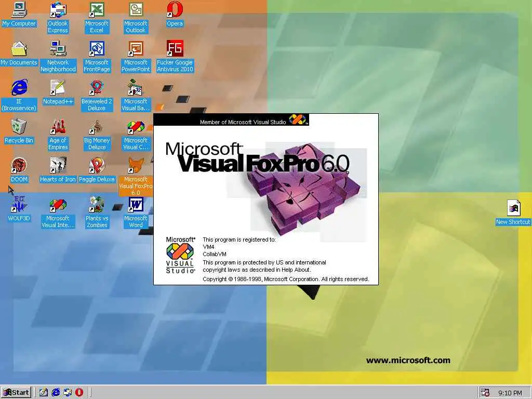The width and height of the screenshot is (532, 399).
Task: Launch Opera from the quick launch bar
Action: point(79,393)
